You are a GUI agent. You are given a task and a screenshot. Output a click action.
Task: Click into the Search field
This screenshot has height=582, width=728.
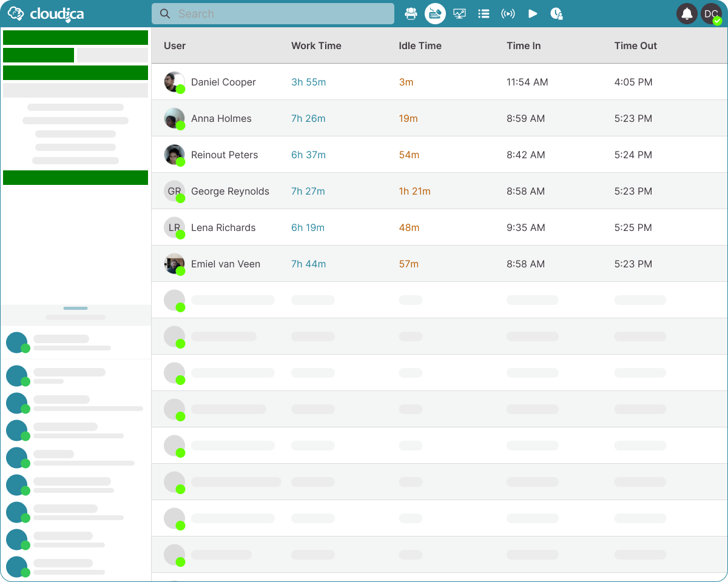click(x=273, y=13)
